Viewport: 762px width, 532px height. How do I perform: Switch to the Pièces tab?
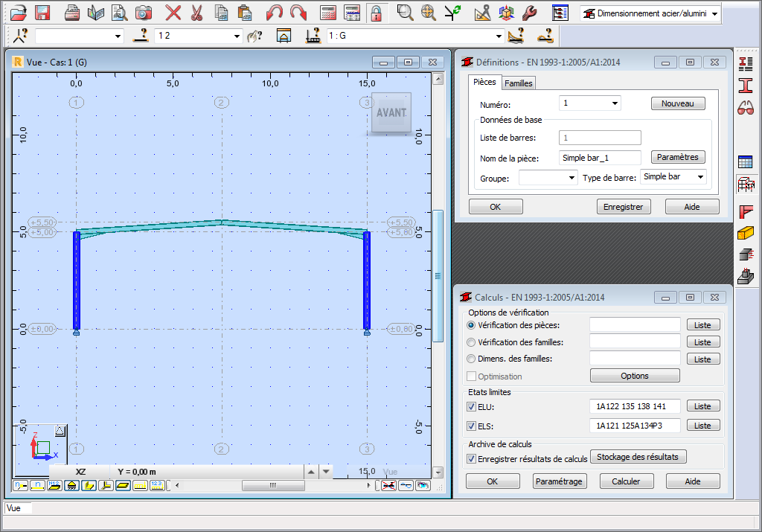click(x=484, y=82)
